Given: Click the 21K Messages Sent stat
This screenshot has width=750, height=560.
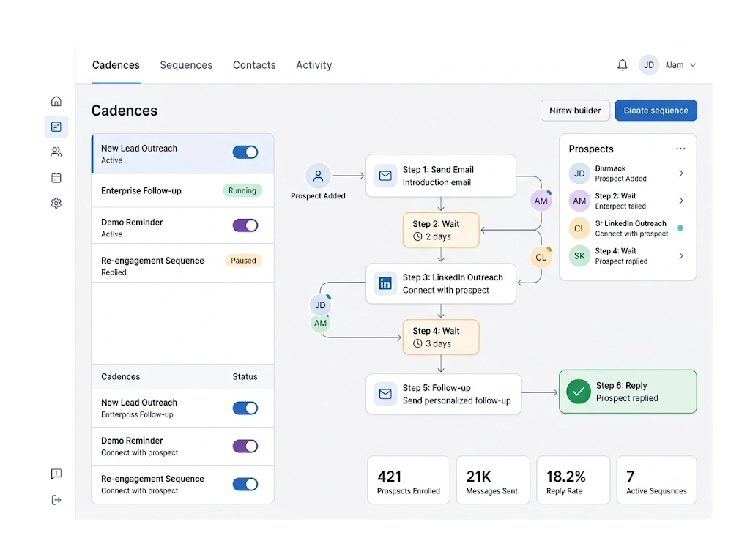Looking at the screenshot, I should point(493,479).
